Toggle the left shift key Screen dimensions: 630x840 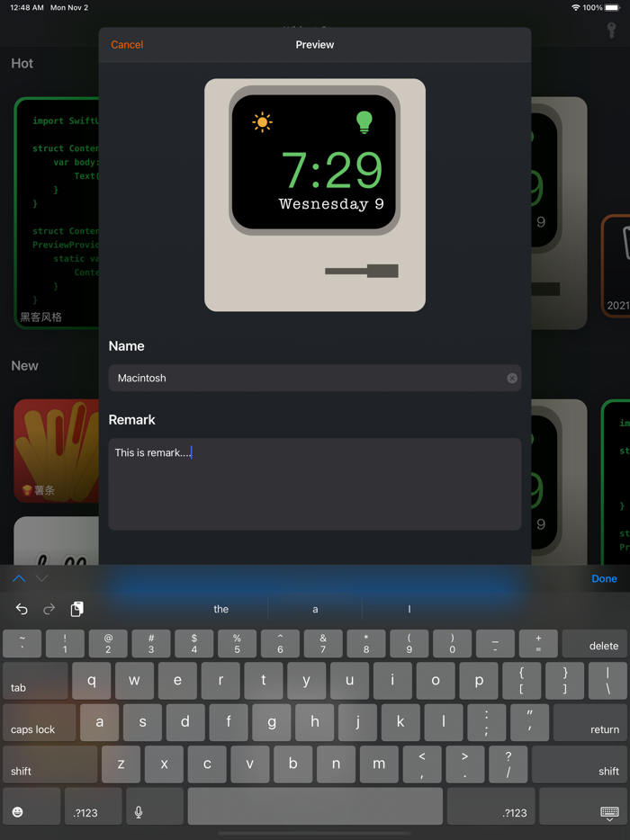(49, 764)
